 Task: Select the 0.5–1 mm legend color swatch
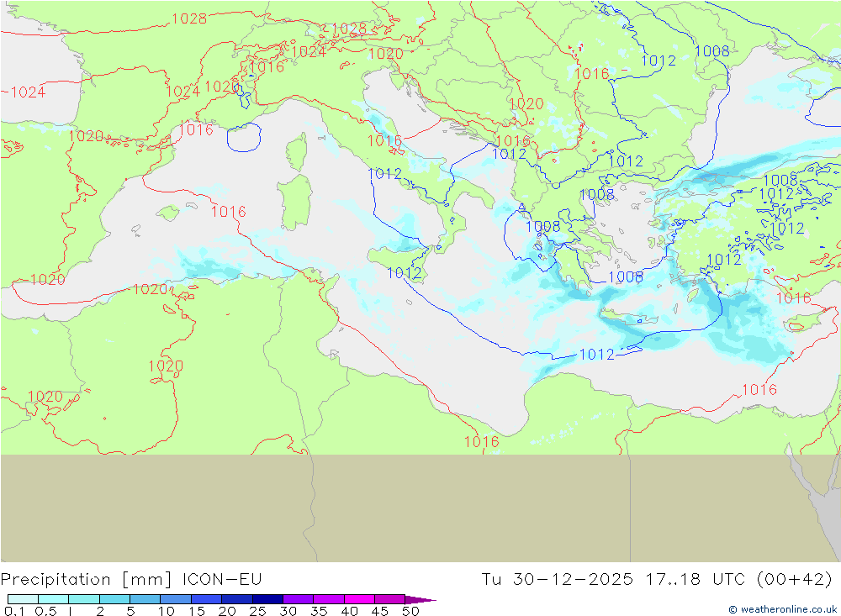coord(53,599)
